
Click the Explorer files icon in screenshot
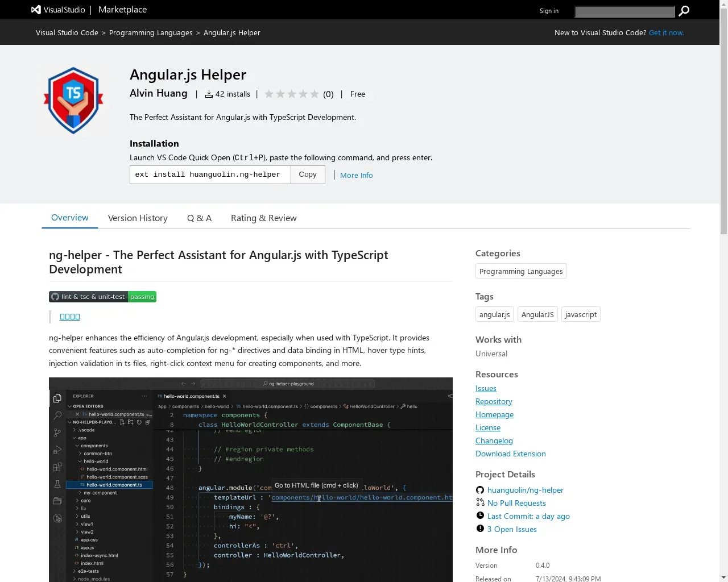[57, 399]
